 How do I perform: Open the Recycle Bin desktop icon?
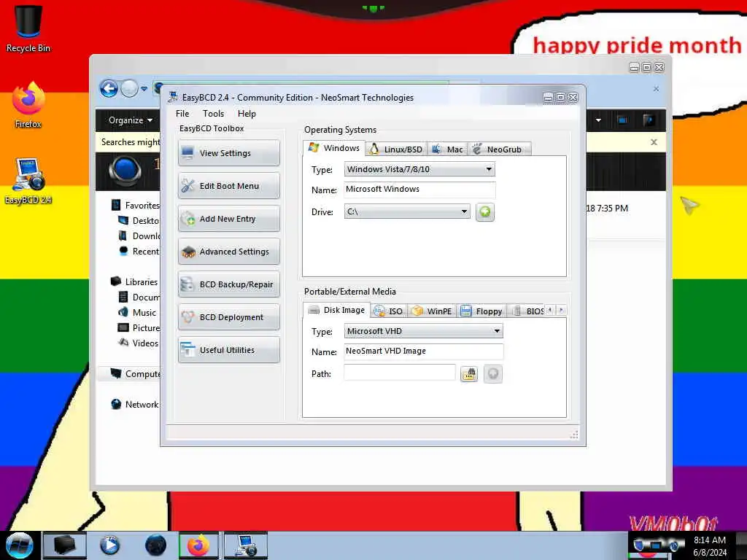click(28, 29)
